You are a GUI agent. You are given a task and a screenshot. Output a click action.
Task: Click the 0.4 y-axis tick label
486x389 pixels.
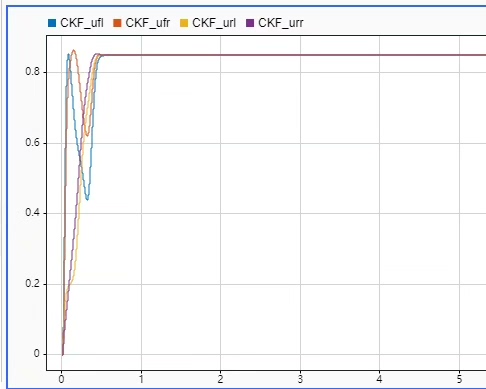click(32, 213)
